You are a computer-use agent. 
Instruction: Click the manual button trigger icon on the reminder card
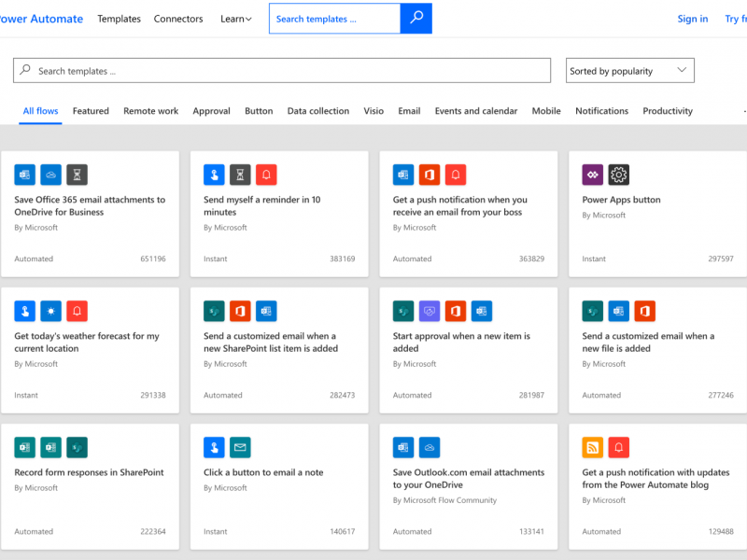[x=214, y=175]
